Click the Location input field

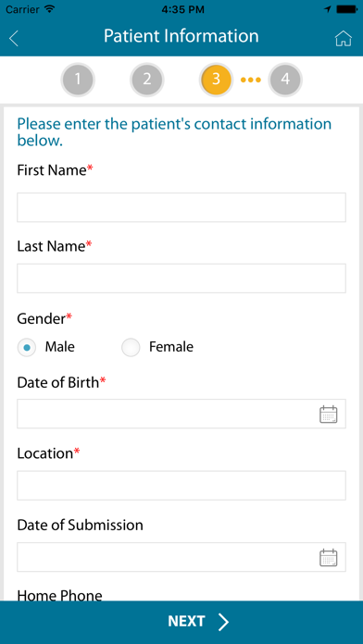[x=181, y=486]
